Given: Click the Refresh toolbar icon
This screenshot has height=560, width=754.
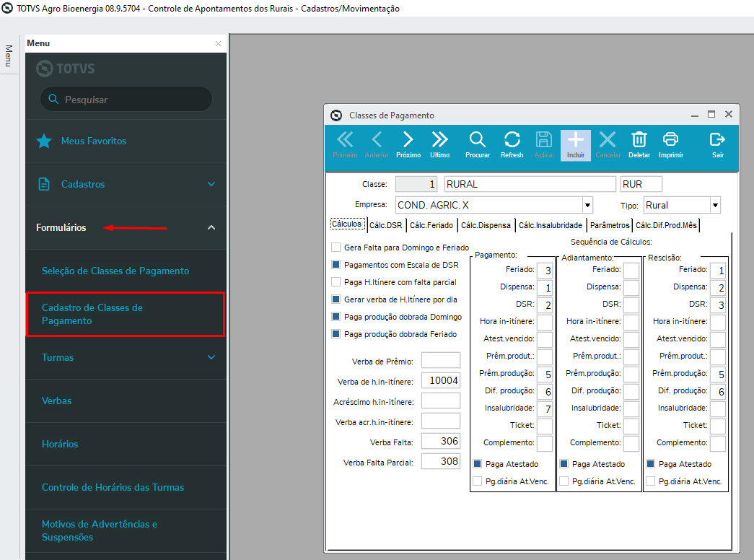Looking at the screenshot, I should 512,144.
